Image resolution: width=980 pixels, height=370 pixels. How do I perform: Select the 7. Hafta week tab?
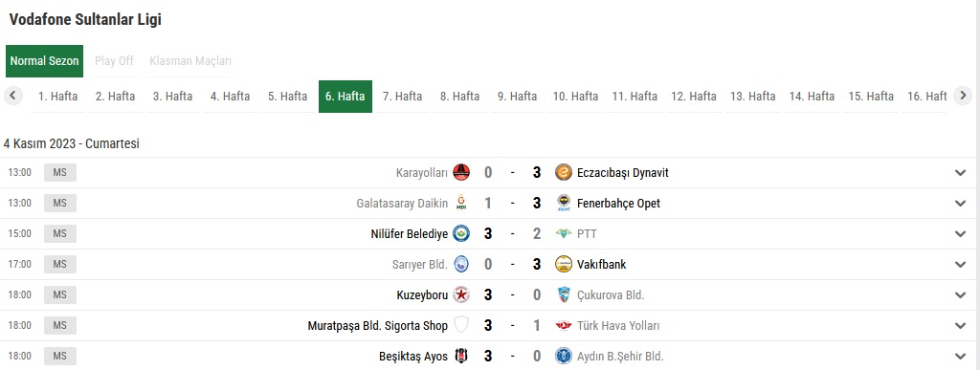(x=403, y=97)
